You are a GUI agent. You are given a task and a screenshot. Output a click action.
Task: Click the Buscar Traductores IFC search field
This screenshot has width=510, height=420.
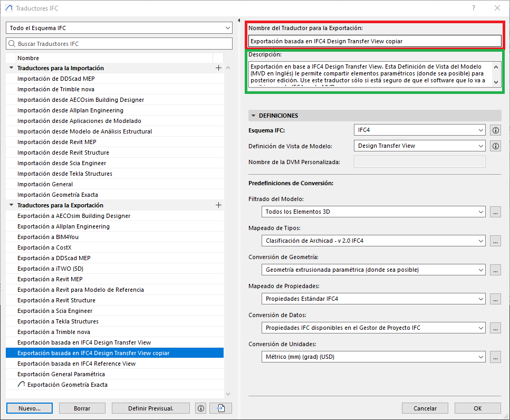tap(119, 44)
